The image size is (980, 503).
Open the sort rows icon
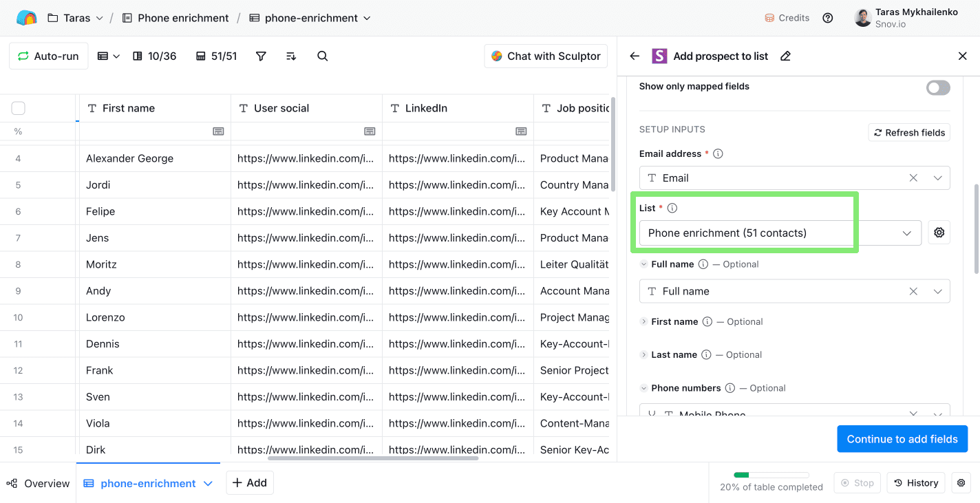click(x=291, y=56)
